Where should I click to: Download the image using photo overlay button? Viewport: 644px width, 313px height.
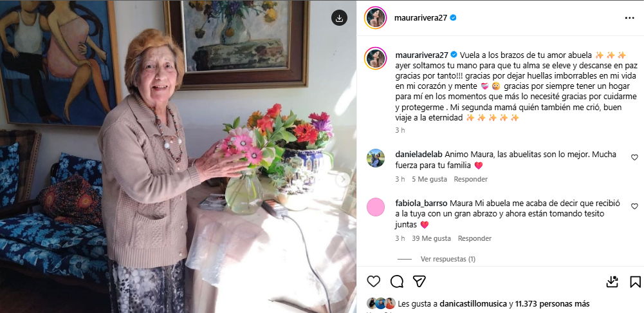[x=339, y=17]
